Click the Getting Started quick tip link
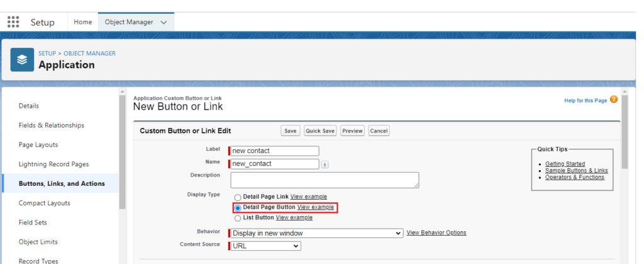This screenshot has width=644, height=264. click(x=565, y=164)
